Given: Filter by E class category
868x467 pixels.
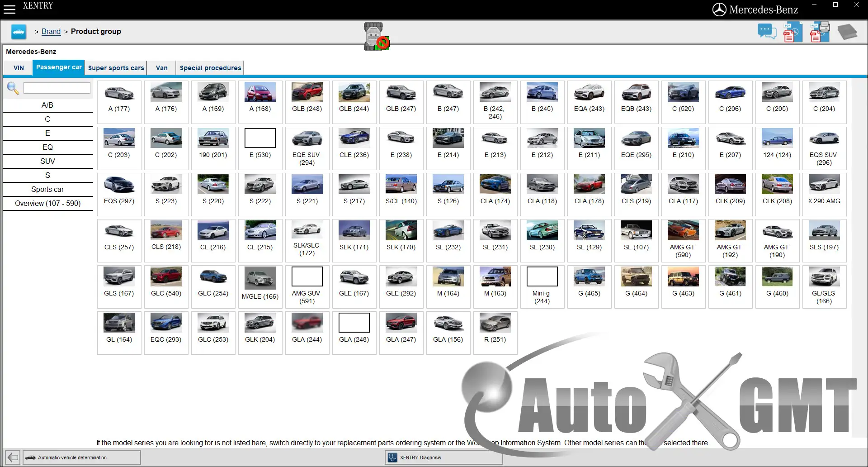Looking at the screenshot, I should point(47,133).
